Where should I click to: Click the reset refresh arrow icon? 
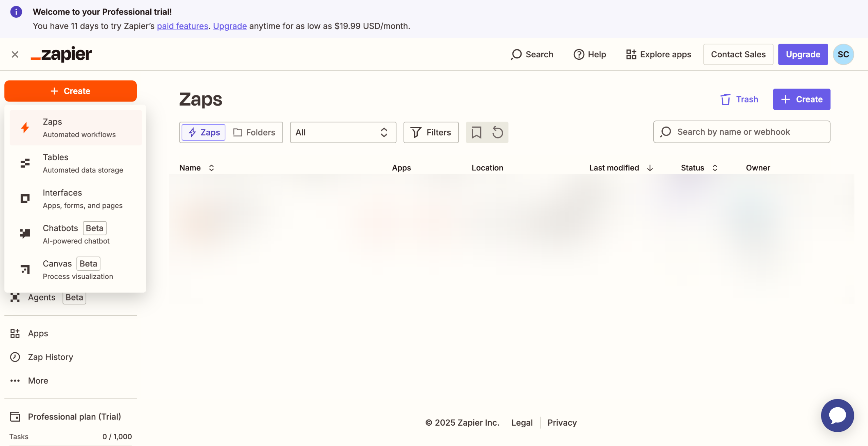point(497,132)
